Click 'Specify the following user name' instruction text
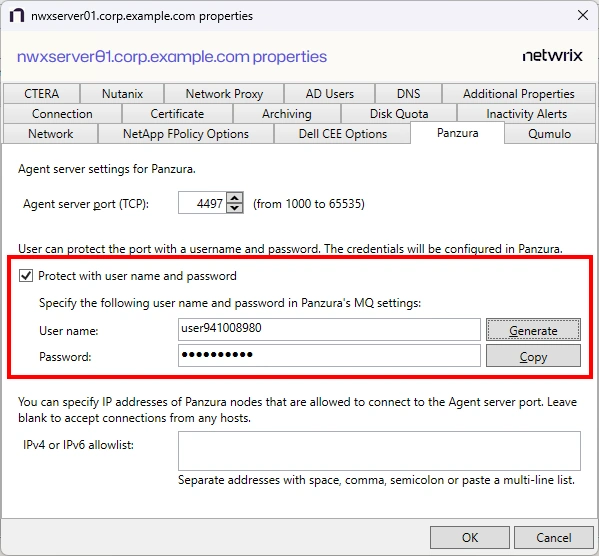This screenshot has width=599, height=556. (230, 303)
